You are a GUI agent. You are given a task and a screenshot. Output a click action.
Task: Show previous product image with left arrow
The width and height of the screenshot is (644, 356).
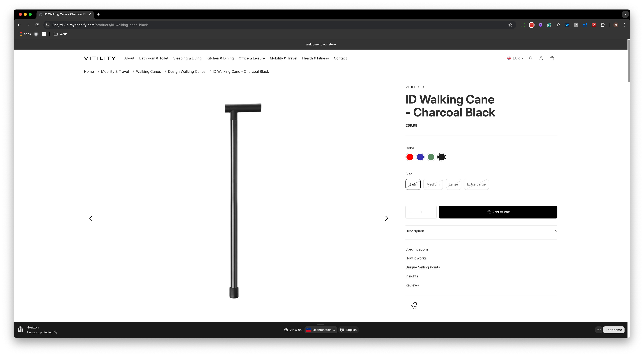[x=91, y=218]
